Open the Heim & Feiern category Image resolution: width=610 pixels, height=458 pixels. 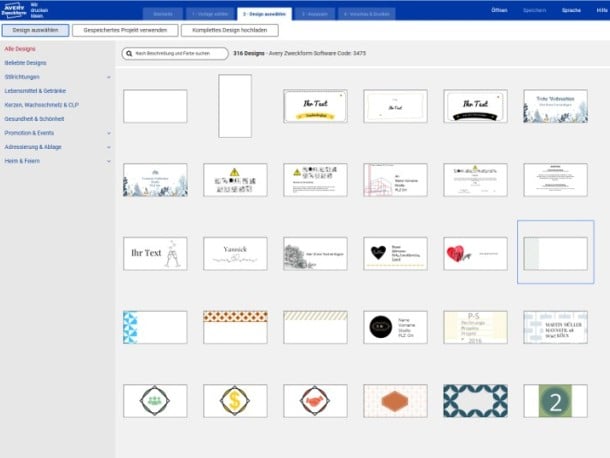tap(22, 161)
